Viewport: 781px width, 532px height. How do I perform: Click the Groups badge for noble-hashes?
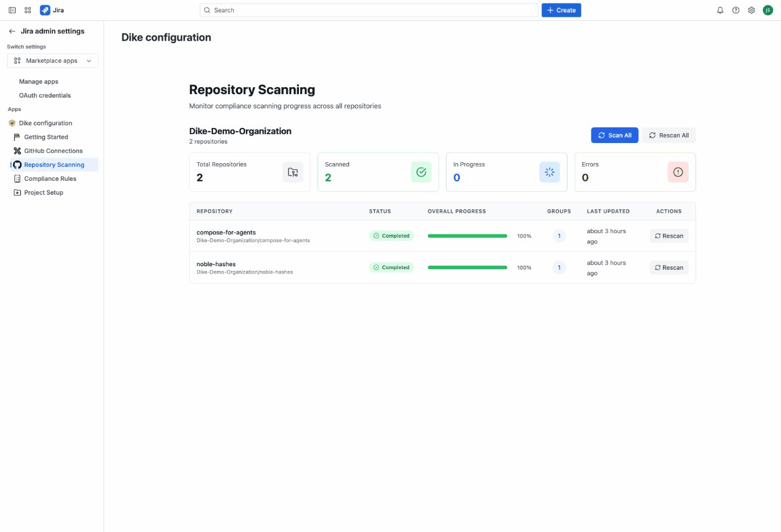click(x=559, y=267)
